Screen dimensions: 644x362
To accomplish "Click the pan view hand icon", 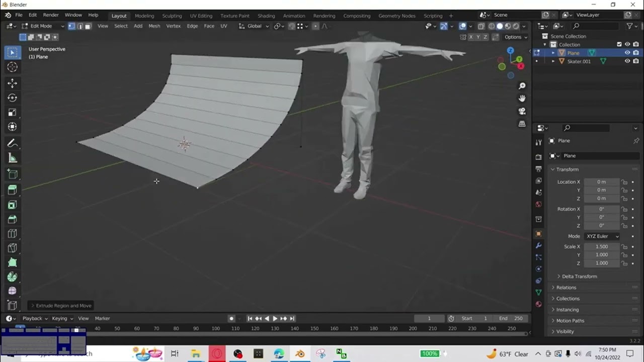I will pos(522,99).
